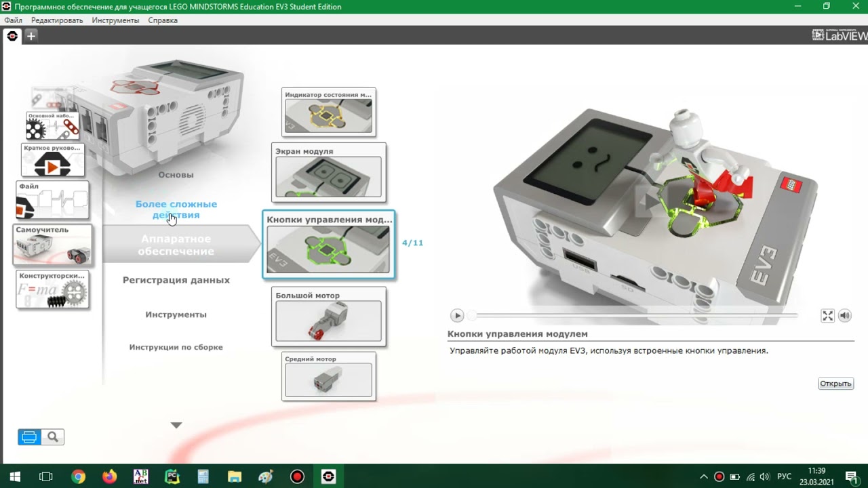868x488 pixels.
Task: Play the tutorial video
Action: pyautogui.click(x=457, y=315)
